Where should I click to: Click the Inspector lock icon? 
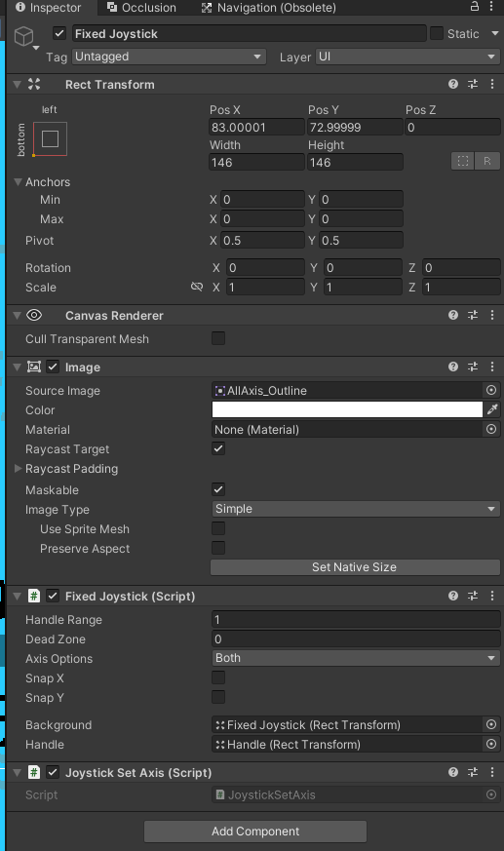[474, 7]
